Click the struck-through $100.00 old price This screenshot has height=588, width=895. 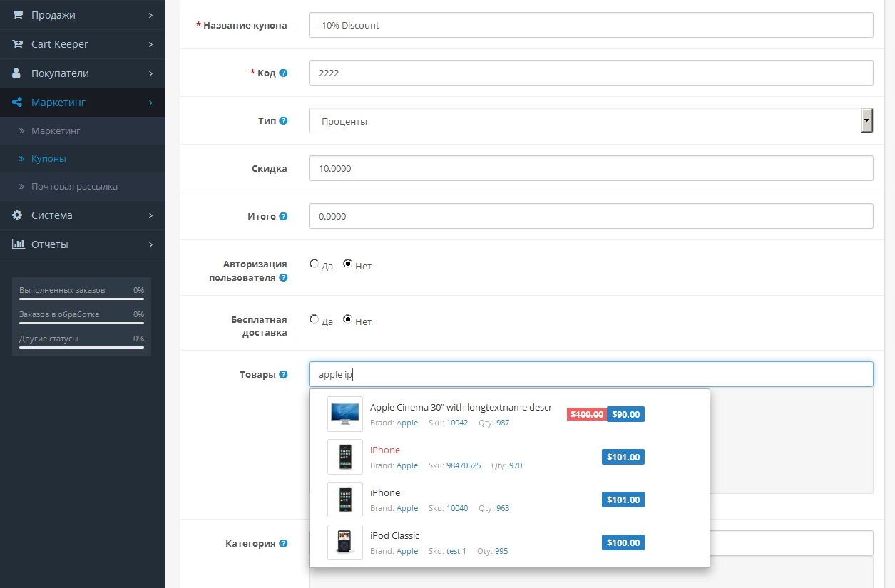[x=587, y=414]
